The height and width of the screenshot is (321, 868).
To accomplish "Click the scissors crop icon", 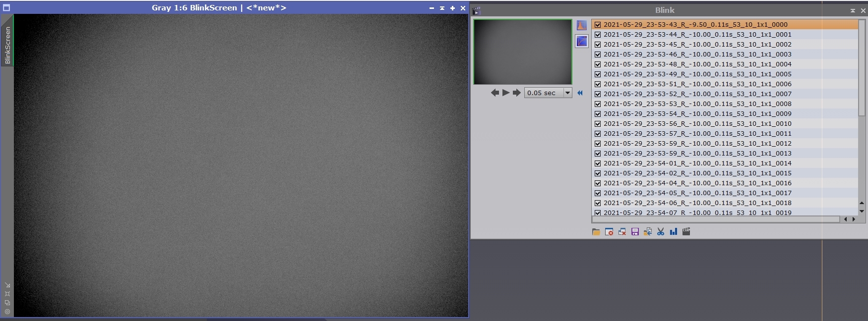I will tap(661, 232).
